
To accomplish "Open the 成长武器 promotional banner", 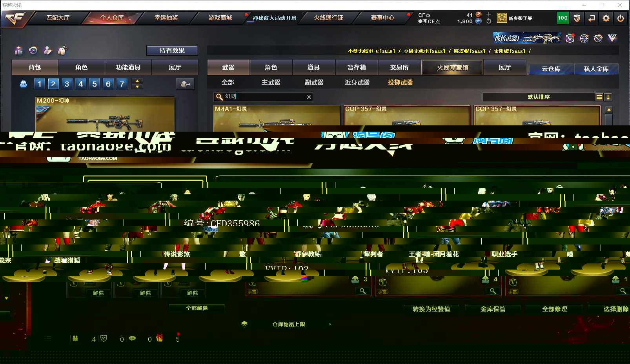I will coord(527,38).
